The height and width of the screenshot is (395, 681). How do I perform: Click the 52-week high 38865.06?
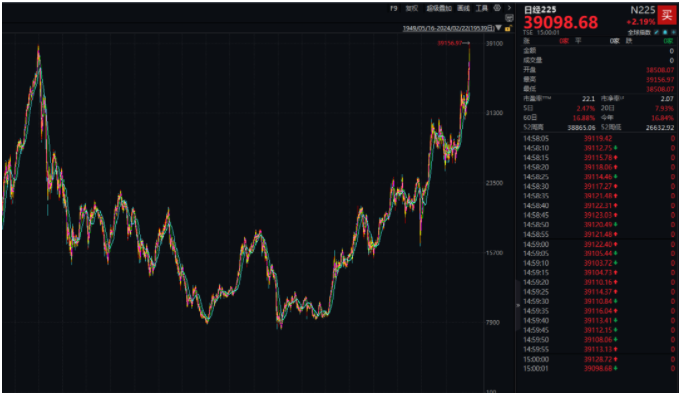coord(581,127)
